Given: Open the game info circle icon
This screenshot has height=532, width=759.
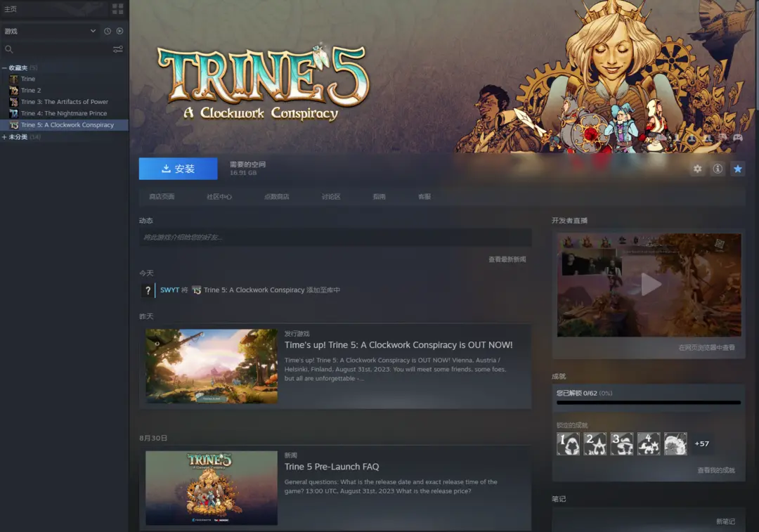Looking at the screenshot, I should 718,169.
